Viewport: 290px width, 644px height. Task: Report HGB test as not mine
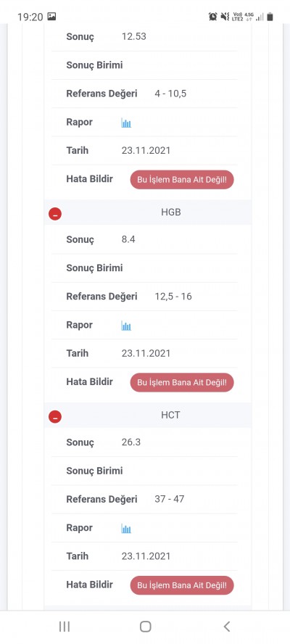182,382
